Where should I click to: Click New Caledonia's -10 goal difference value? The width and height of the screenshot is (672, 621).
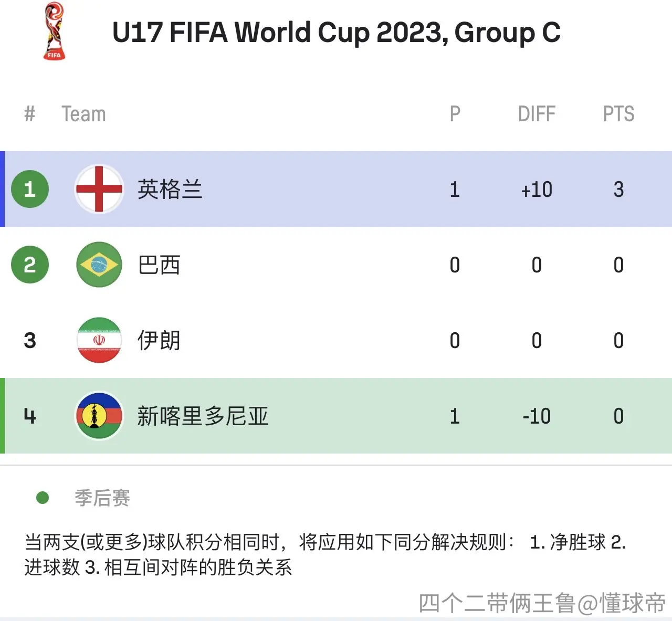[x=537, y=416]
